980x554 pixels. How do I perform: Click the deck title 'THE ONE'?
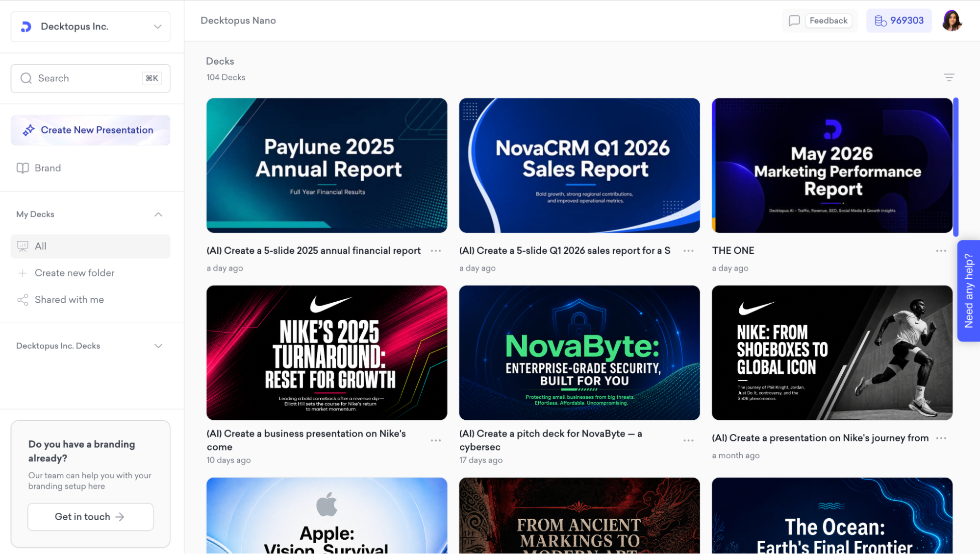(733, 251)
